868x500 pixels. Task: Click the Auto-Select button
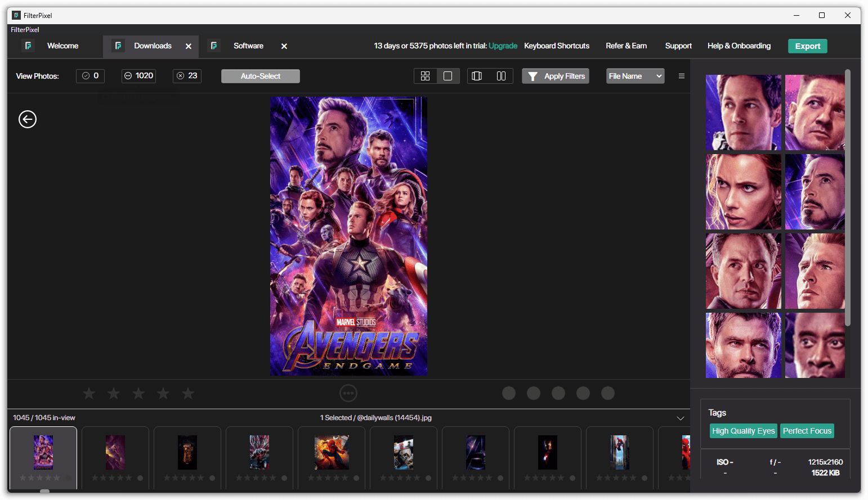(x=261, y=76)
